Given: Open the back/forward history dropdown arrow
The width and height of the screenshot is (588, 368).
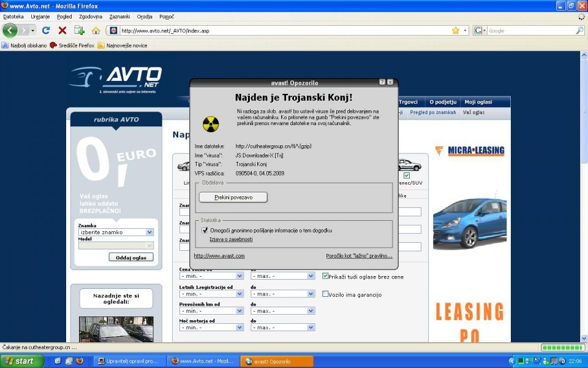Looking at the screenshot, I should (x=33, y=31).
